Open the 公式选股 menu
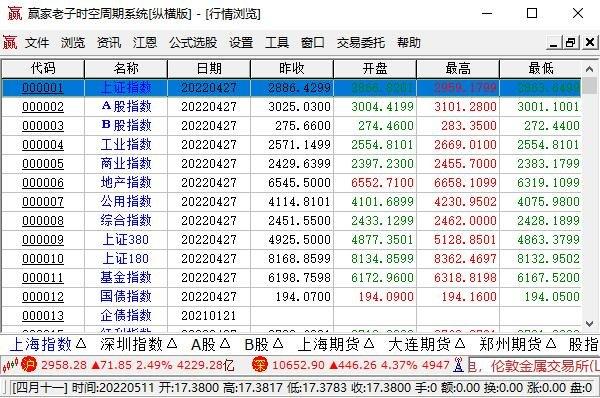The width and height of the screenshot is (600, 398). pos(193,42)
